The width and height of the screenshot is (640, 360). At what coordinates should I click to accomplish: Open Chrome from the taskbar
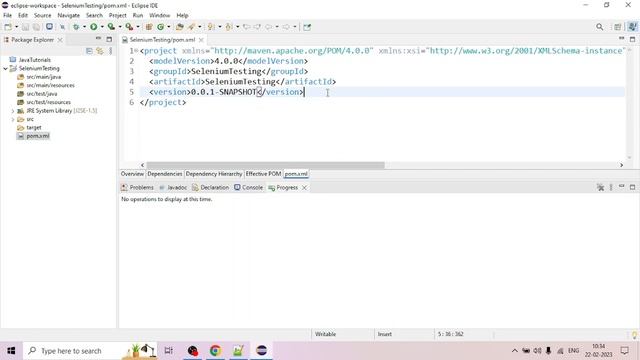(216, 351)
